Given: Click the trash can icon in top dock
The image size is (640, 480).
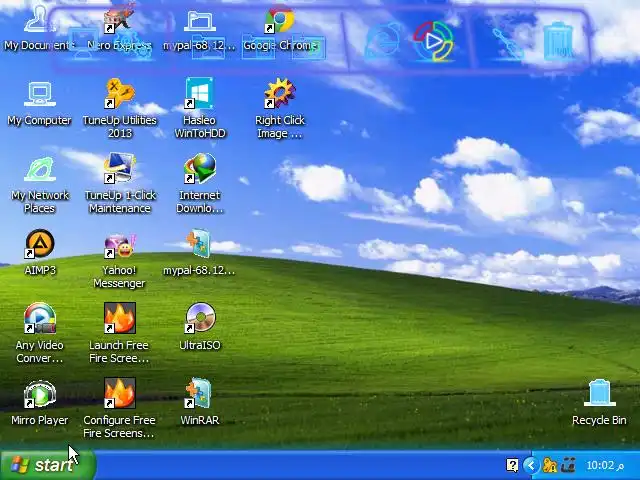Looking at the screenshot, I should [558, 41].
